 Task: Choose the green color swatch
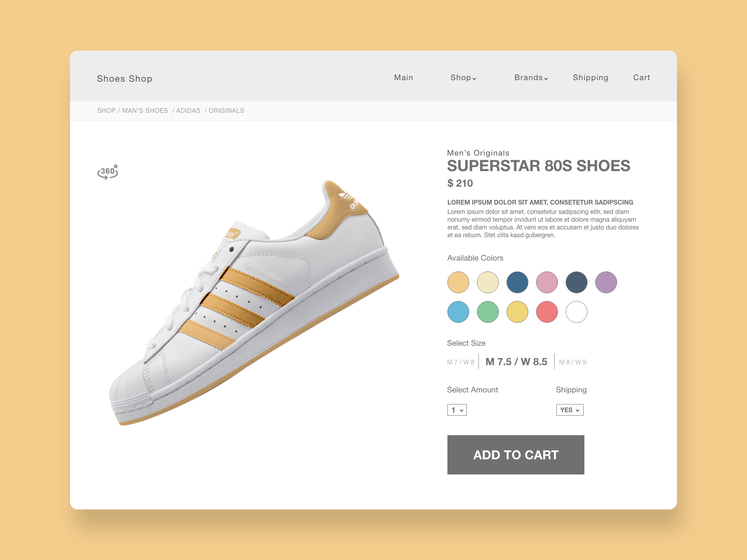[487, 312]
